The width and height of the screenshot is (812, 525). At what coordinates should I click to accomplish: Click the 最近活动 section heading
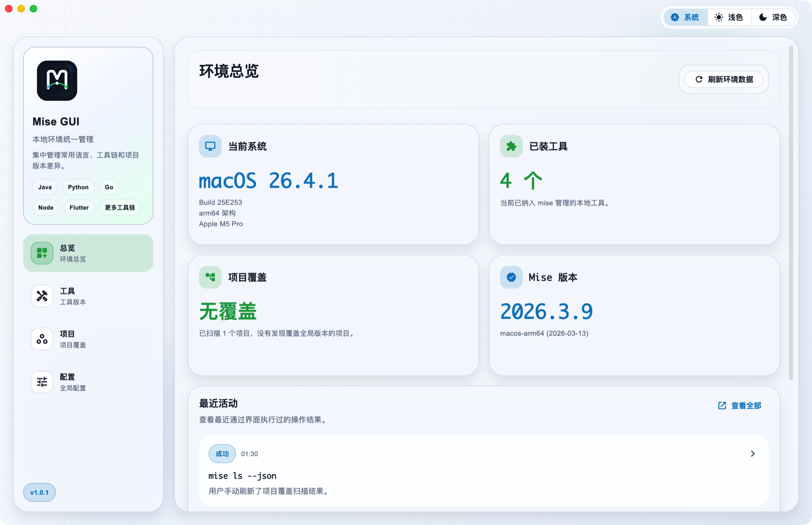click(218, 404)
